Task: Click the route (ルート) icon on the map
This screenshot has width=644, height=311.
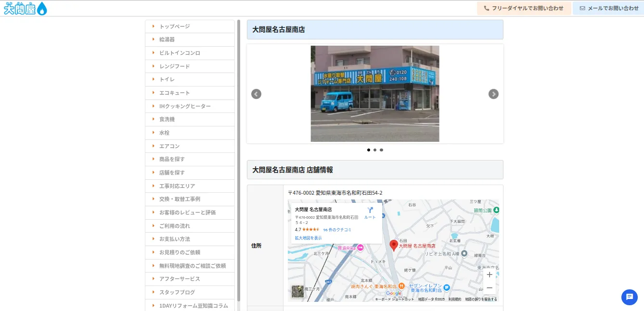Action: 370,210
